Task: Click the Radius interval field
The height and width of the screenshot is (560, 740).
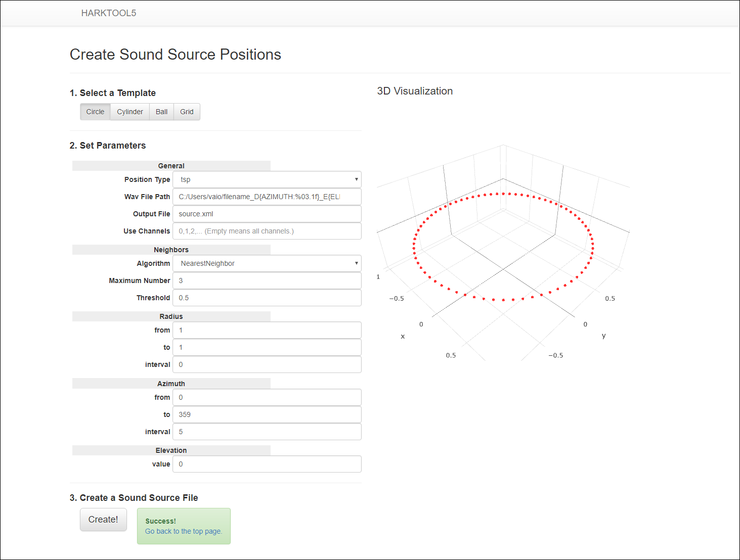Action: tap(267, 364)
